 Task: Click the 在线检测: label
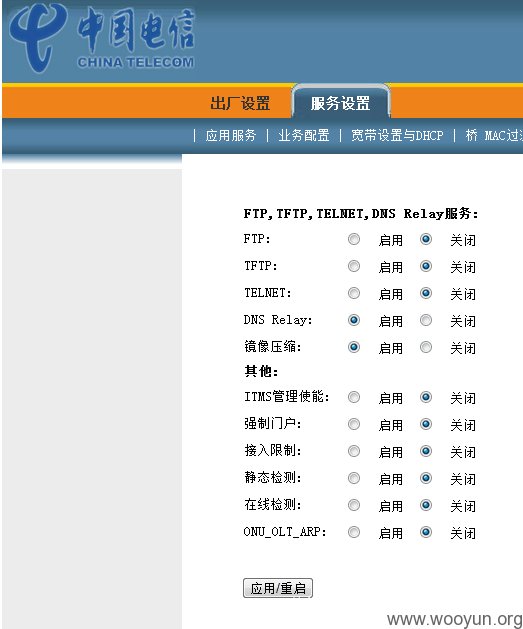pos(273,505)
